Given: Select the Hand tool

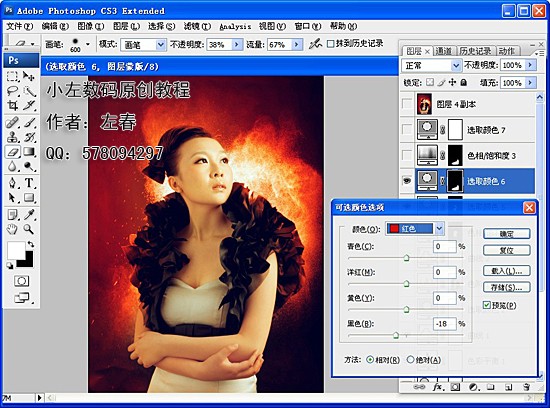Looking at the screenshot, I should tap(13, 229).
